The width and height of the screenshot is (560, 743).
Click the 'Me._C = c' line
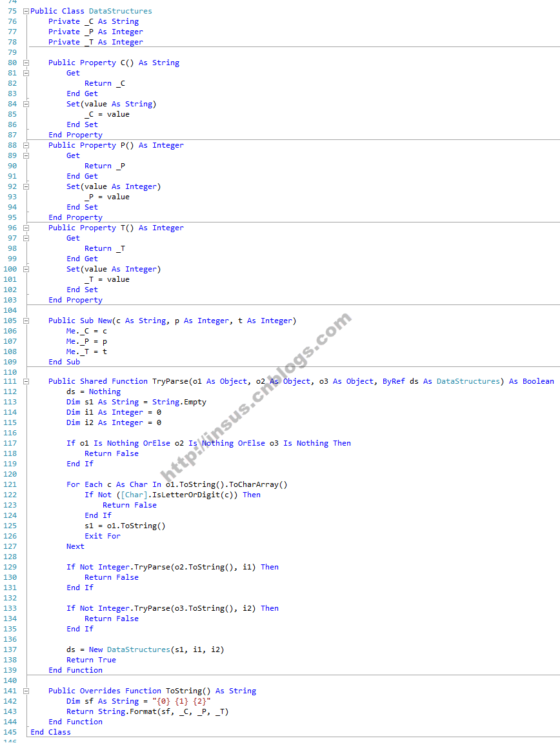pyautogui.click(x=86, y=332)
